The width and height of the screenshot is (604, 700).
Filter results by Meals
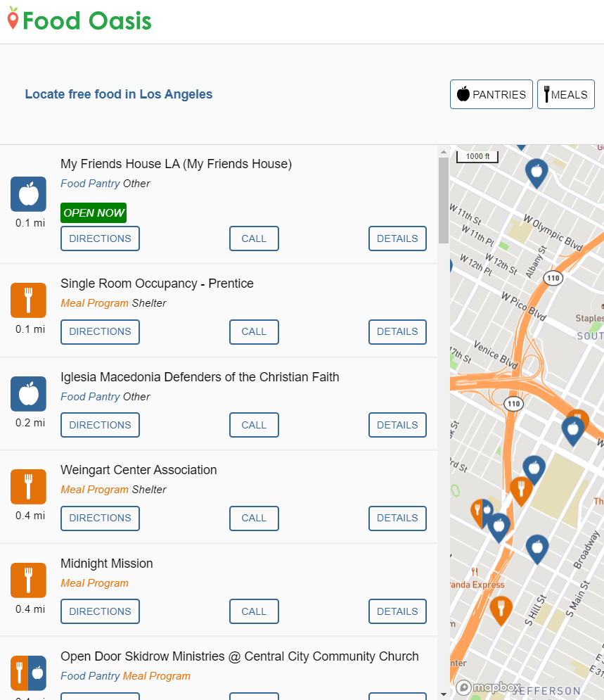click(x=565, y=94)
